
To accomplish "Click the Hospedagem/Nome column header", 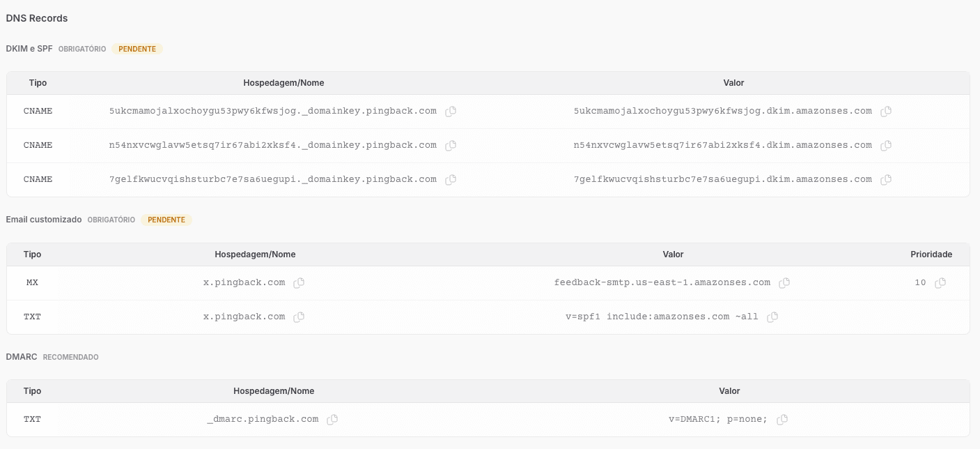I will click(x=283, y=82).
